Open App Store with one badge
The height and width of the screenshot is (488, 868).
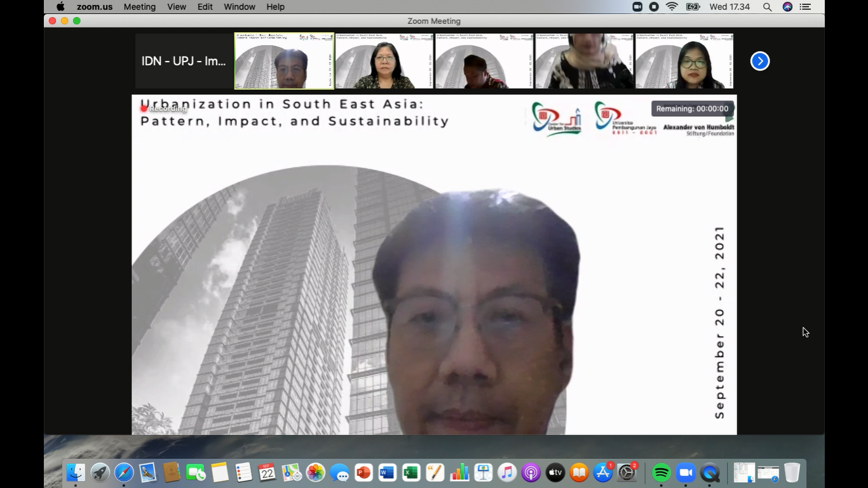603,472
